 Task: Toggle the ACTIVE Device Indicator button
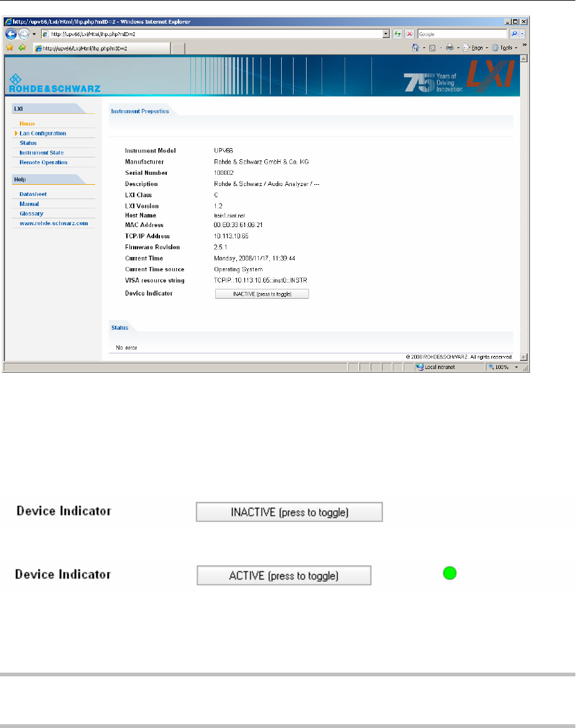point(284,576)
